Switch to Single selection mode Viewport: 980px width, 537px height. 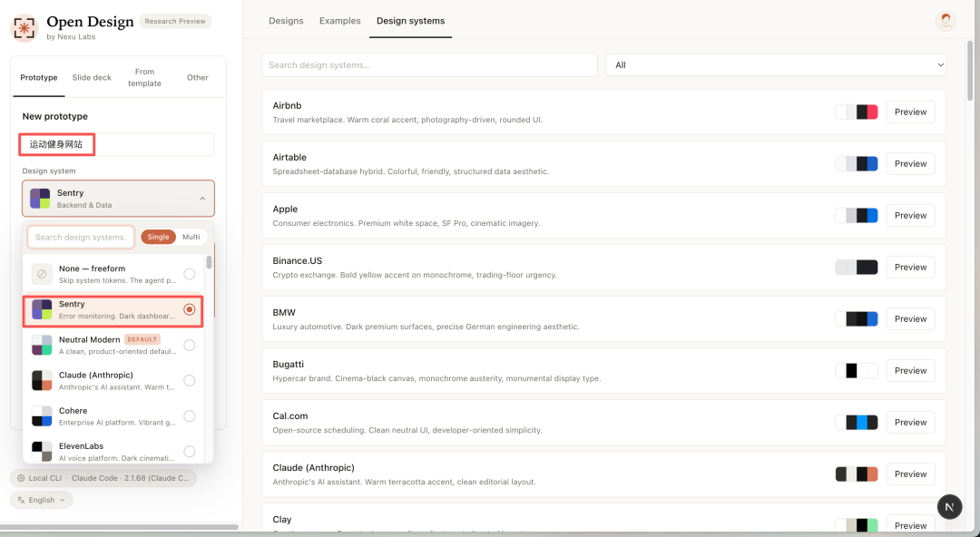[158, 237]
